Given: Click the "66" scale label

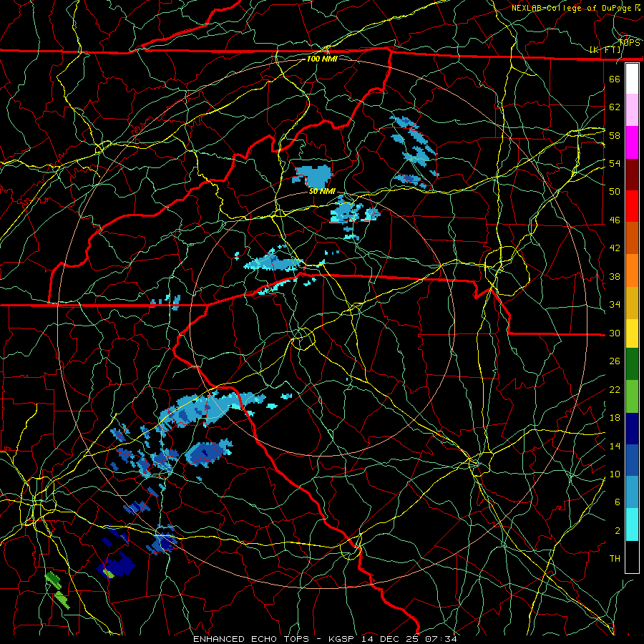Looking at the screenshot, I should [x=615, y=79].
